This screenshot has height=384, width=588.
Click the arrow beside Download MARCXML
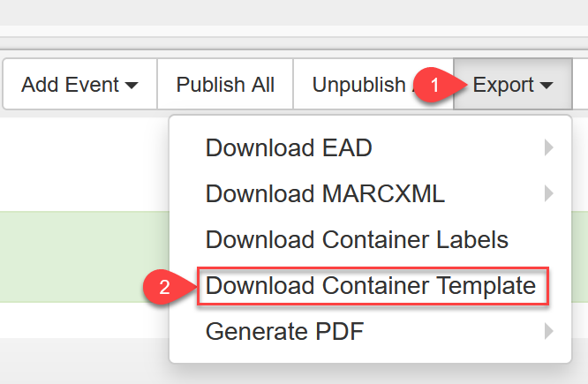tap(549, 193)
